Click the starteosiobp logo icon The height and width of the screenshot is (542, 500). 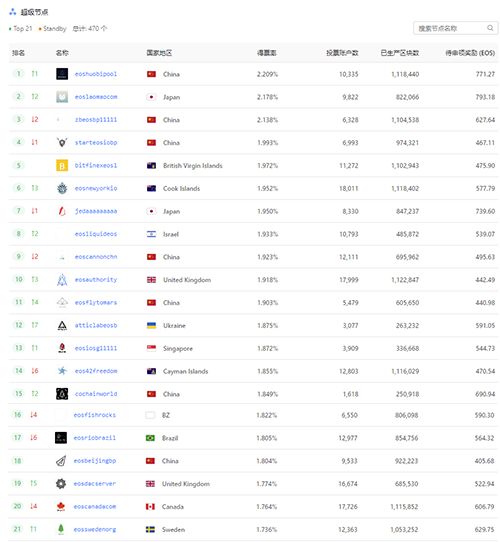[x=62, y=142]
